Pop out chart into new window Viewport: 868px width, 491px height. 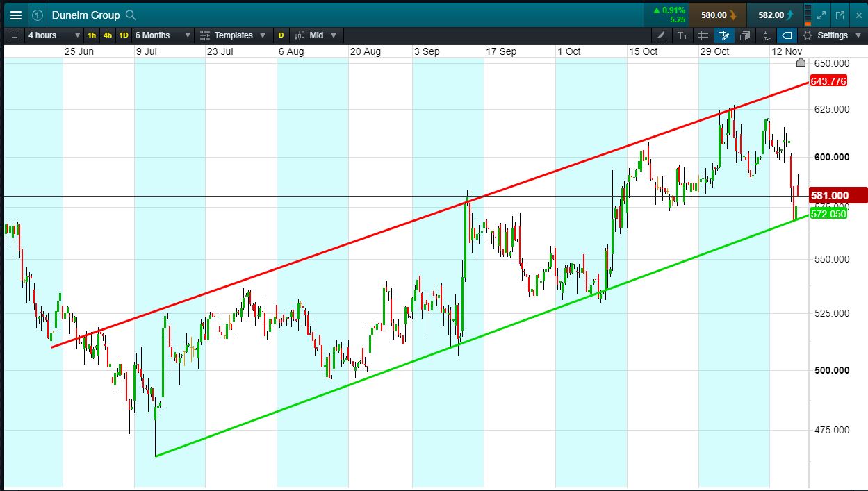pos(840,15)
